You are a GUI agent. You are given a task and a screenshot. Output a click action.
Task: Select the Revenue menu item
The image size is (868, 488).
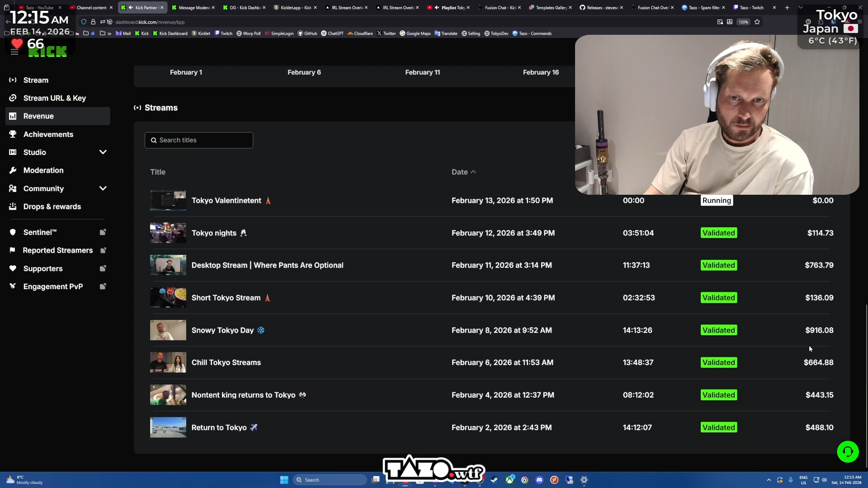point(38,116)
